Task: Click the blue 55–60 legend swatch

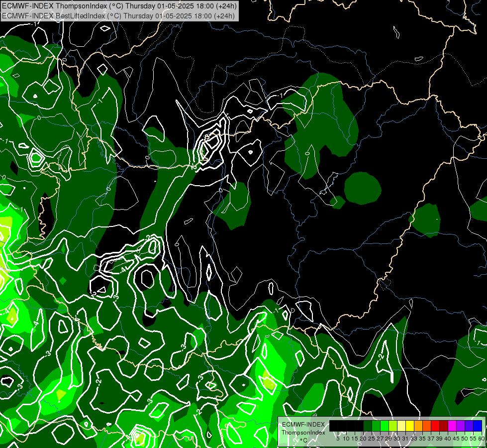Action: 478,426
